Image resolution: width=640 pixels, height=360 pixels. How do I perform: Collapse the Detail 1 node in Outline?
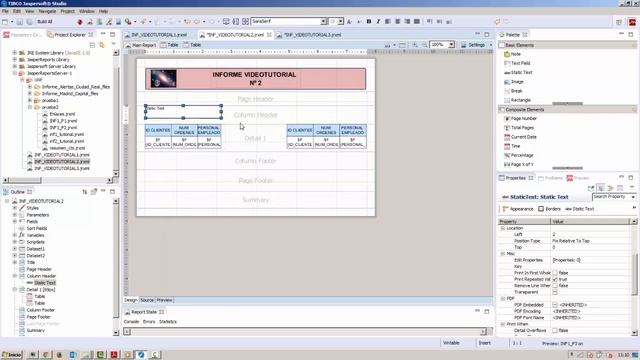pos(15,289)
